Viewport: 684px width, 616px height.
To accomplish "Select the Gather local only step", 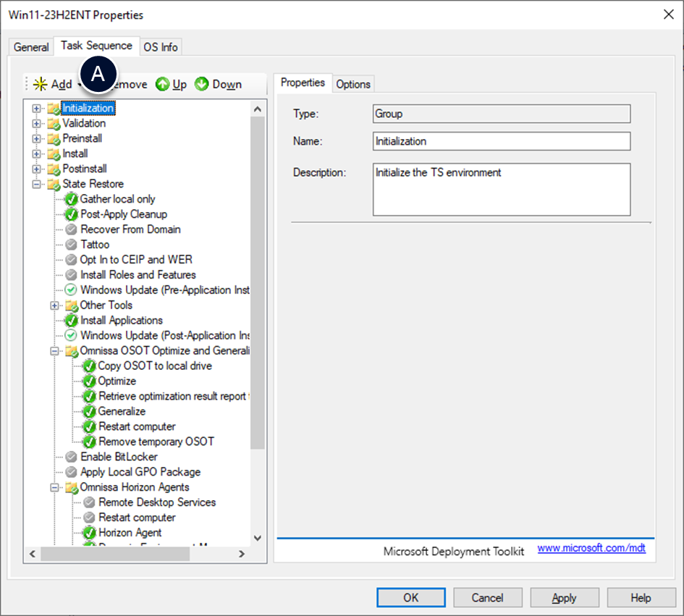I will point(117,199).
